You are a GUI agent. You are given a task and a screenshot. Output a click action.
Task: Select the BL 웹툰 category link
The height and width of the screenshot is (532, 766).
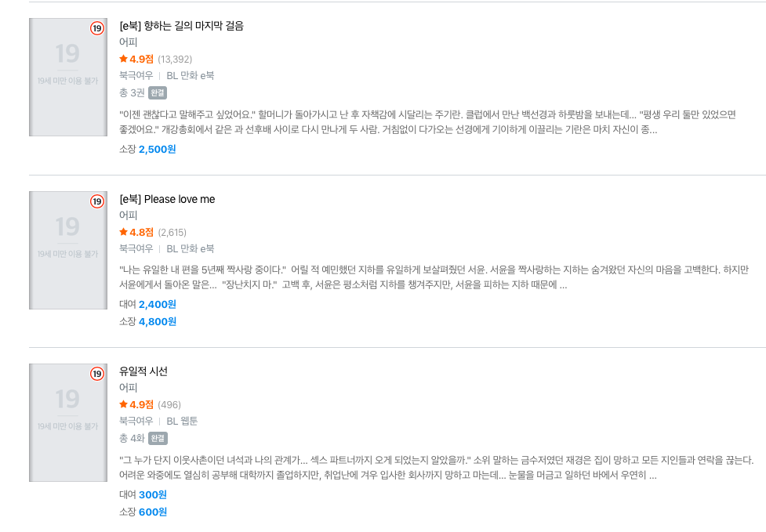point(182,421)
